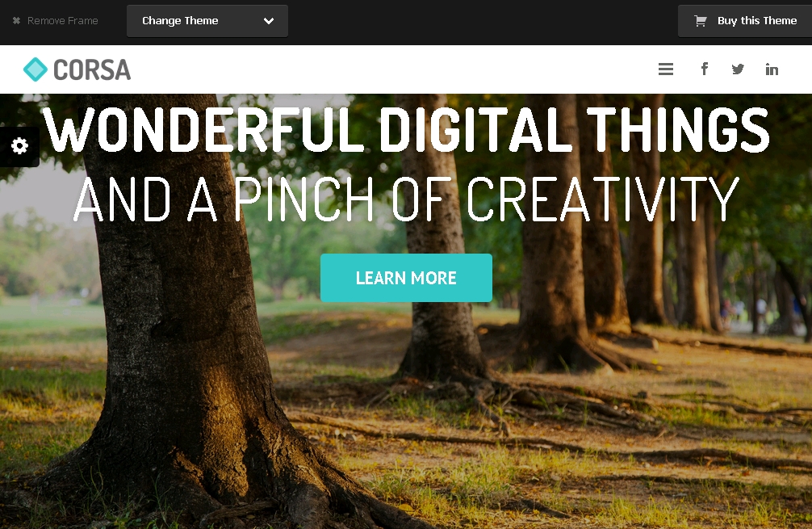Click empty white space in the Corsa header bar
The height and width of the screenshot is (529, 812).
click(394, 69)
